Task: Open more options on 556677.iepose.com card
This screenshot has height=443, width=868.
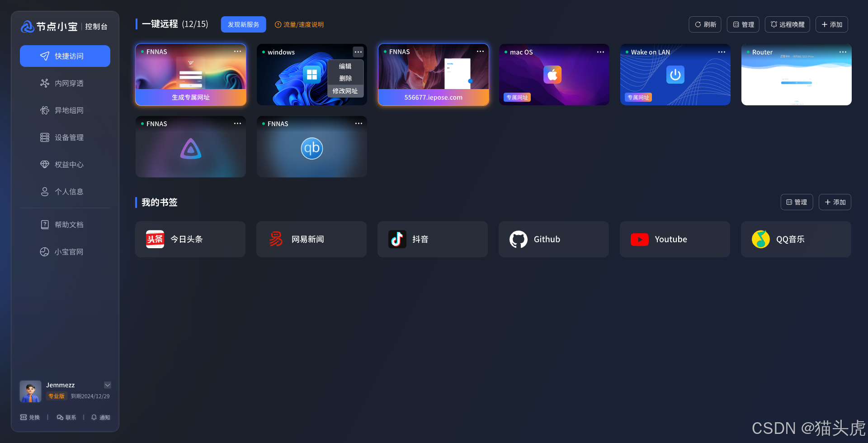Action: tap(480, 52)
